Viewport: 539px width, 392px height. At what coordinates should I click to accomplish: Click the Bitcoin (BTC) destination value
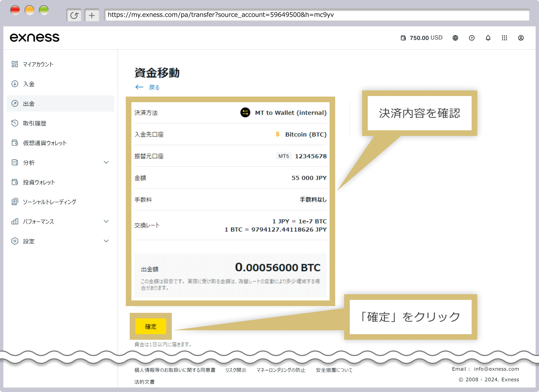tap(306, 135)
